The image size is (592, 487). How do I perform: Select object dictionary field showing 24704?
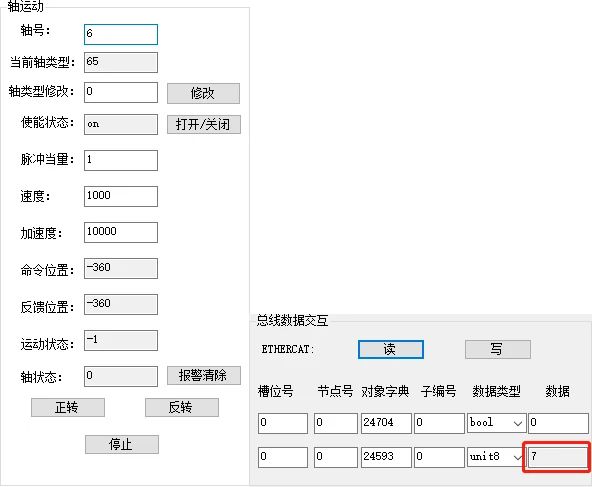click(x=386, y=423)
